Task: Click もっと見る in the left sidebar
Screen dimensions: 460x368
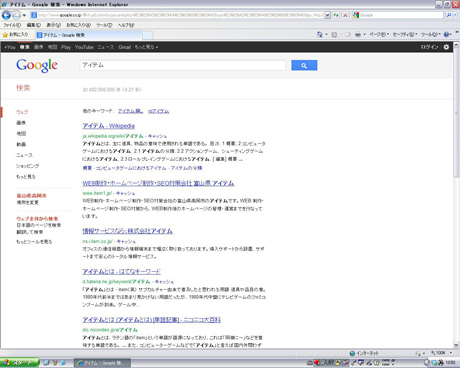Action: point(26,177)
